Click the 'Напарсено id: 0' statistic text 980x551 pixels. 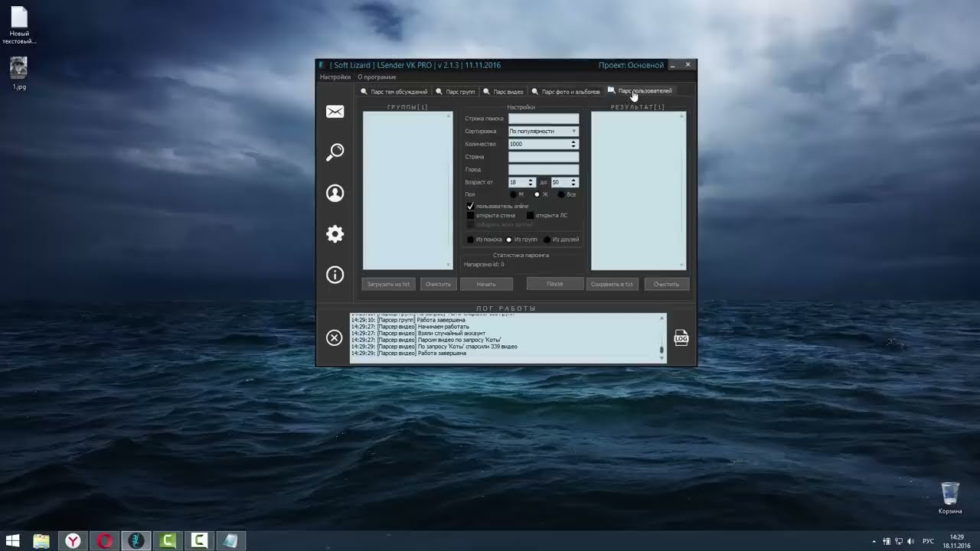click(x=484, y=265)
